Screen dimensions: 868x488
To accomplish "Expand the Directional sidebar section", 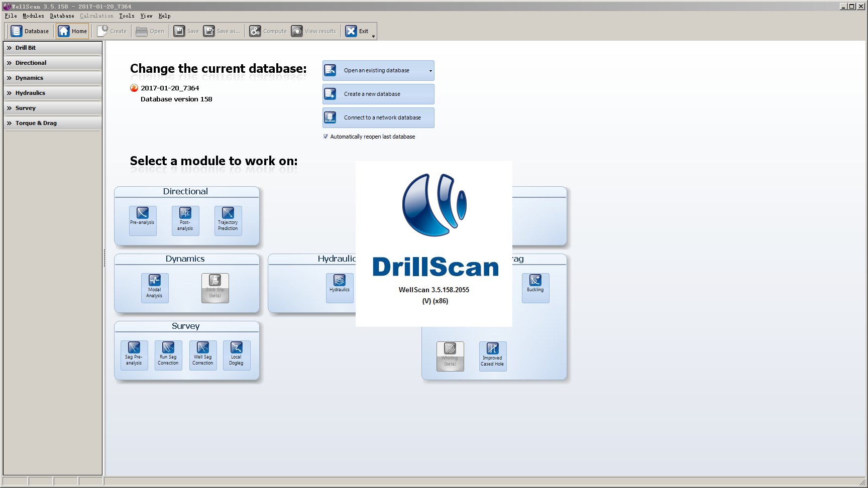I will click(52, 63).
